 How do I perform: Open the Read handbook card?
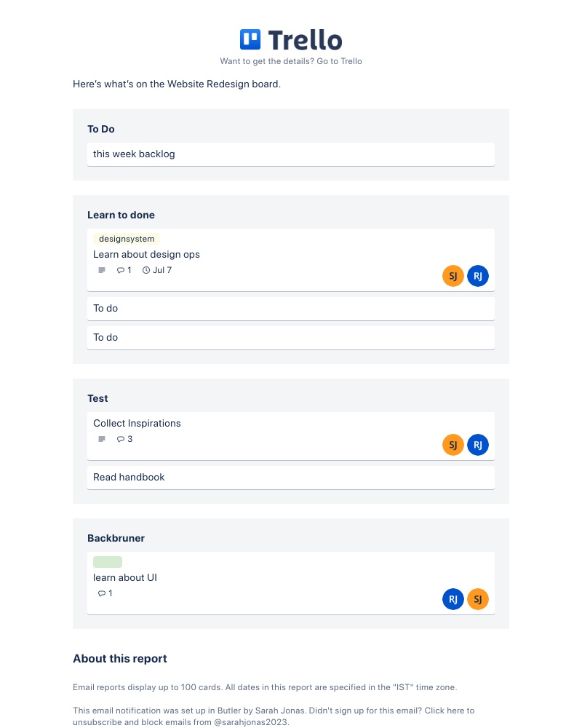(129, 477)
